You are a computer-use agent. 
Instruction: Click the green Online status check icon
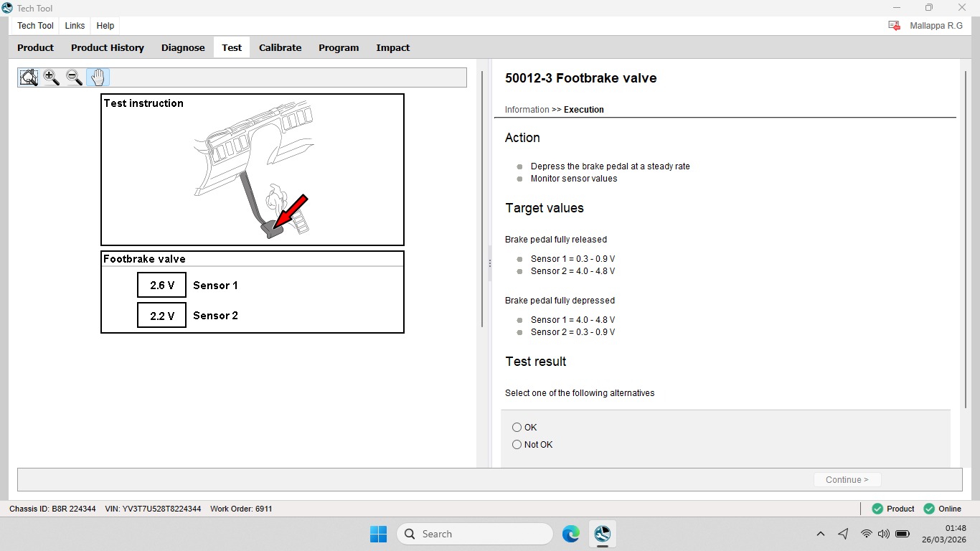[x=929, y=509]
